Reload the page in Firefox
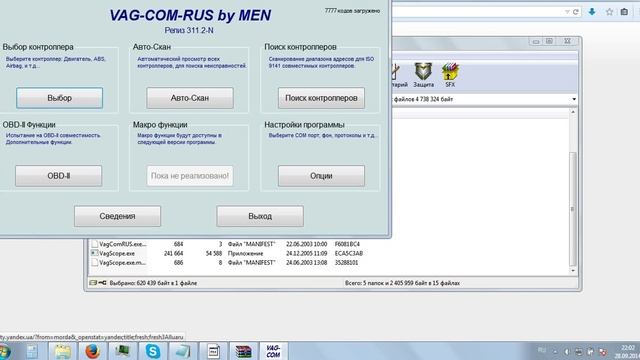The width and height of the screenshot is (640, 360). click(x=576, y=12)
